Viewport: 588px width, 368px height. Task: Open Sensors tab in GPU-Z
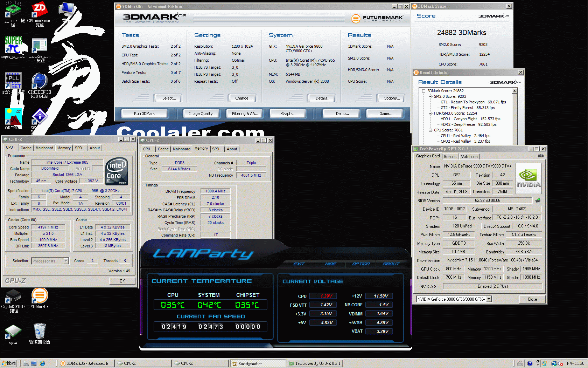[x=450, y=157]
